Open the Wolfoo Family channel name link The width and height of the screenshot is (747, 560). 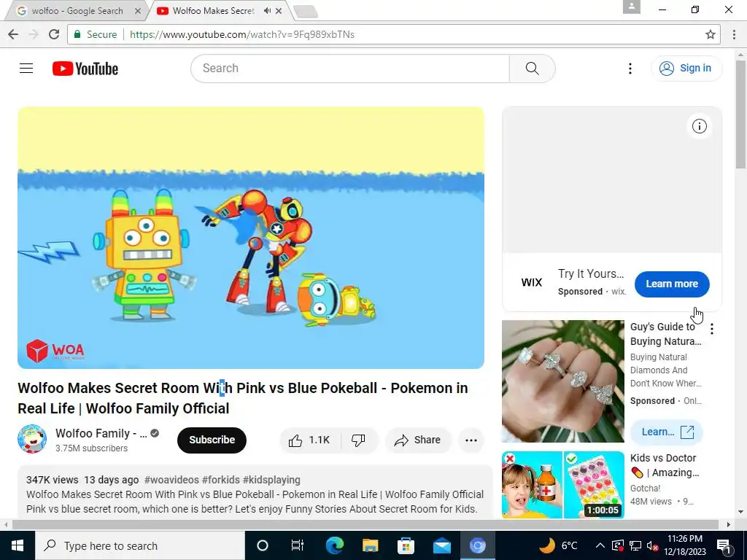[101, 433]
